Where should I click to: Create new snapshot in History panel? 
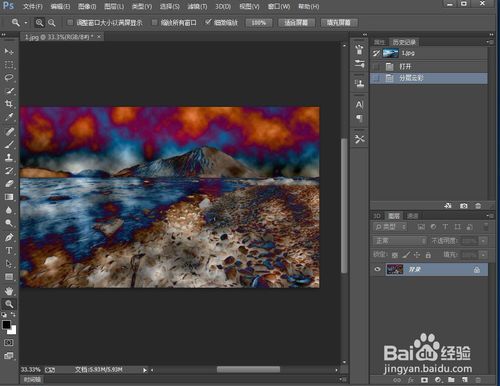[x=463, y=206]
